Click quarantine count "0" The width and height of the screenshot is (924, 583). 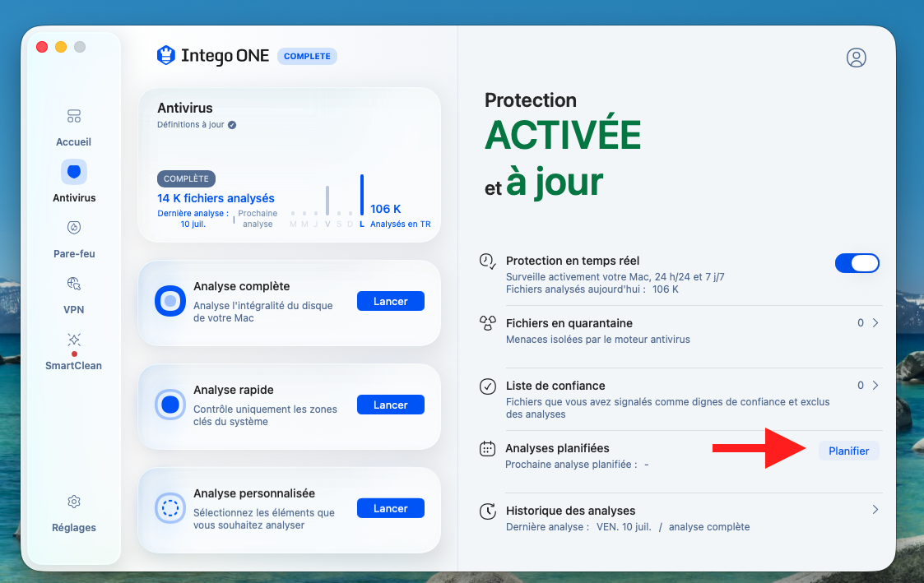[861, 322]
